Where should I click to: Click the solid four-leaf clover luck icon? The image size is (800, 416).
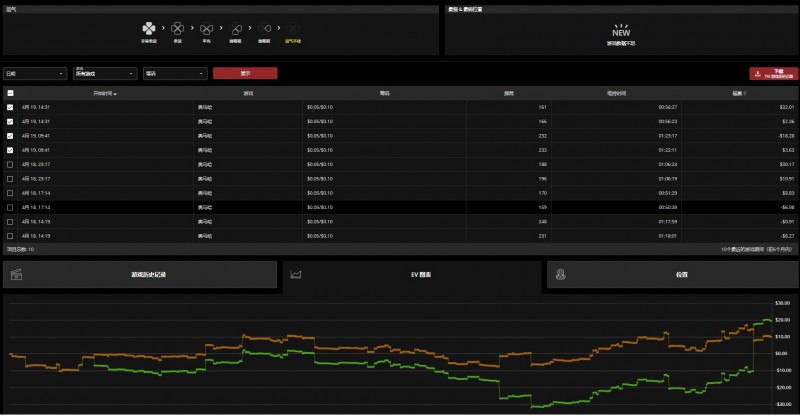(x=149, y=30)
